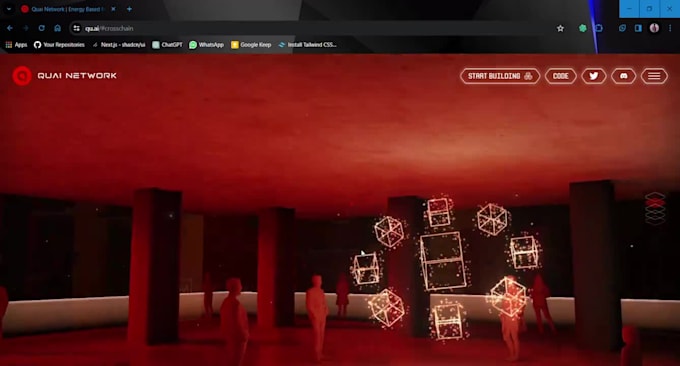This screenshot has width=680, height=366.
Task: Click the browser forward arrow
Action: (x=26, y=28)
